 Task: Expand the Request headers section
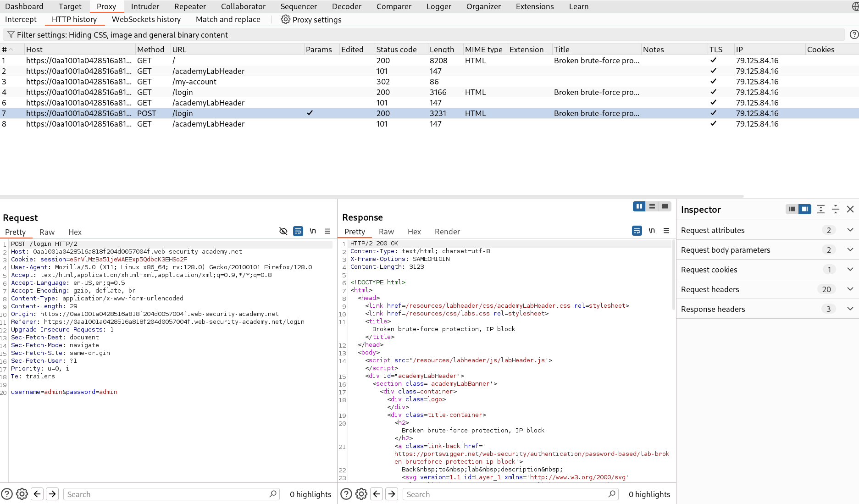851,289
